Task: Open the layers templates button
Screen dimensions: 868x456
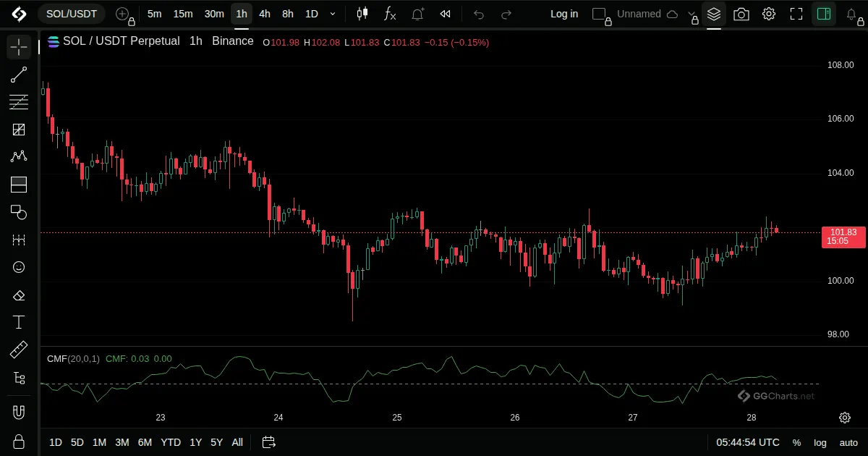Action: (x=714, y=14)
